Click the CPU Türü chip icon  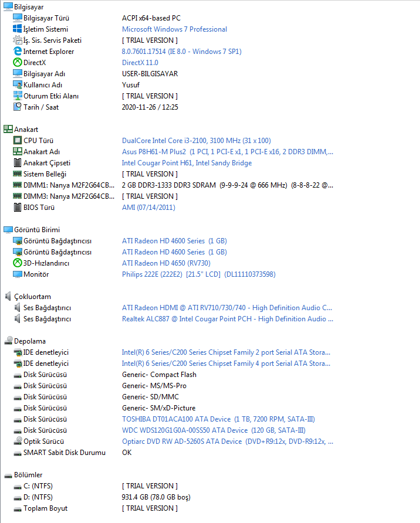click(18, 140)
